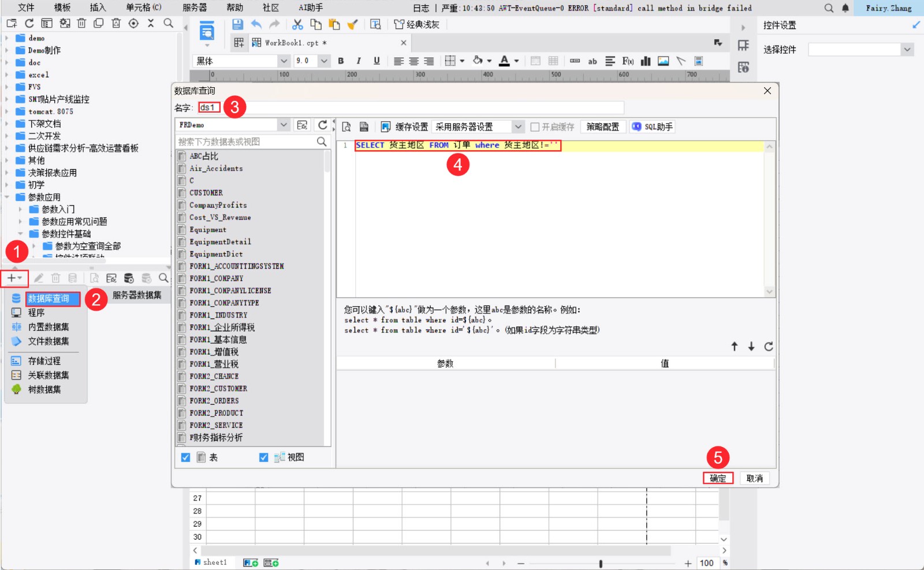Click the align center icon
The image size is (924, 570).
(x=413, y=61)
